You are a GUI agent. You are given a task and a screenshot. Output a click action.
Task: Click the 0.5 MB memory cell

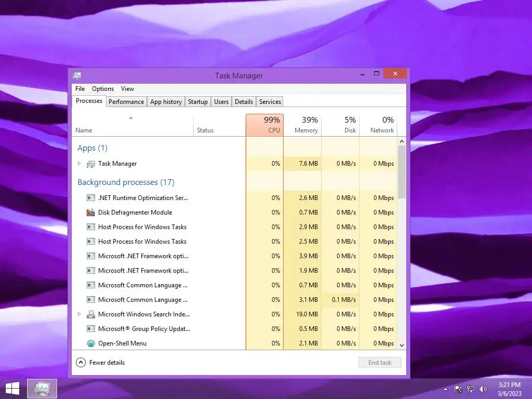coord(302,329)
